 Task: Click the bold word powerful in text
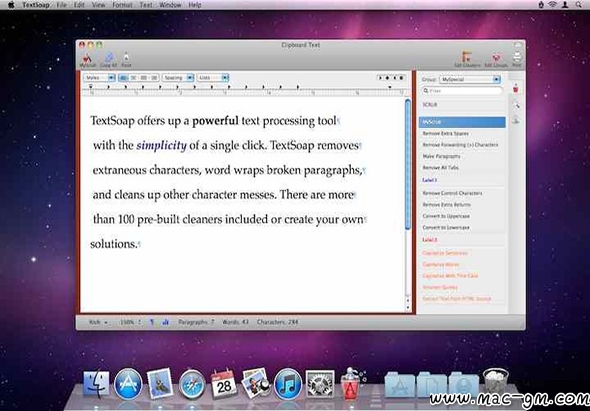(215, 121)
